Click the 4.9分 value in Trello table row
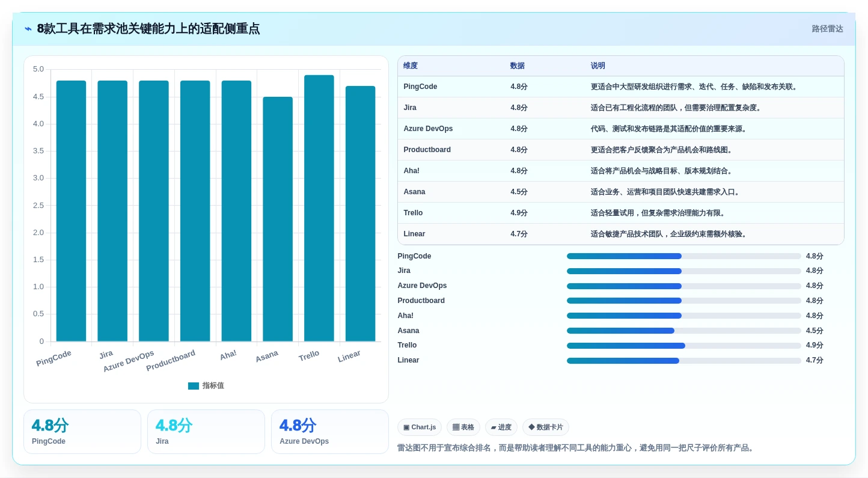The image size is (868, 478). [519, 213]
